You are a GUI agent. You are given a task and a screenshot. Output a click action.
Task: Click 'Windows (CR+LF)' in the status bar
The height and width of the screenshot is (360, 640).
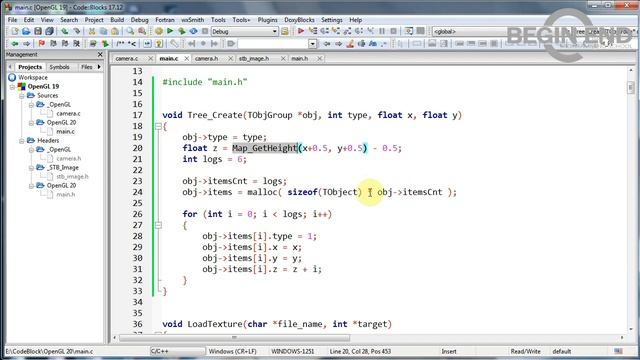point(232,351)
